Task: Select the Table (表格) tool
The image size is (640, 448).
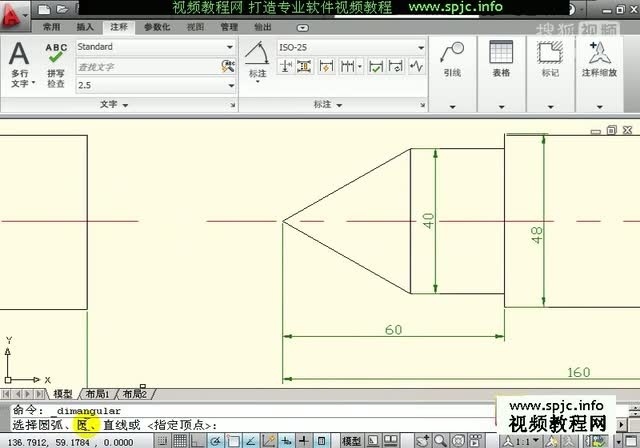Action: [501, 60]
